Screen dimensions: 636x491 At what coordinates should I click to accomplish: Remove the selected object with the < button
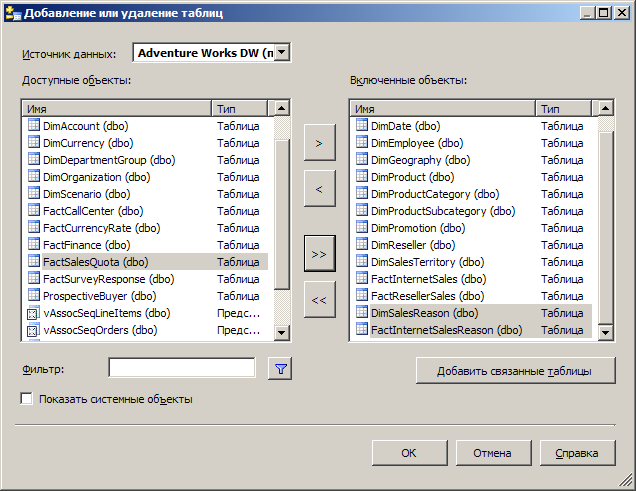point(320,189)
